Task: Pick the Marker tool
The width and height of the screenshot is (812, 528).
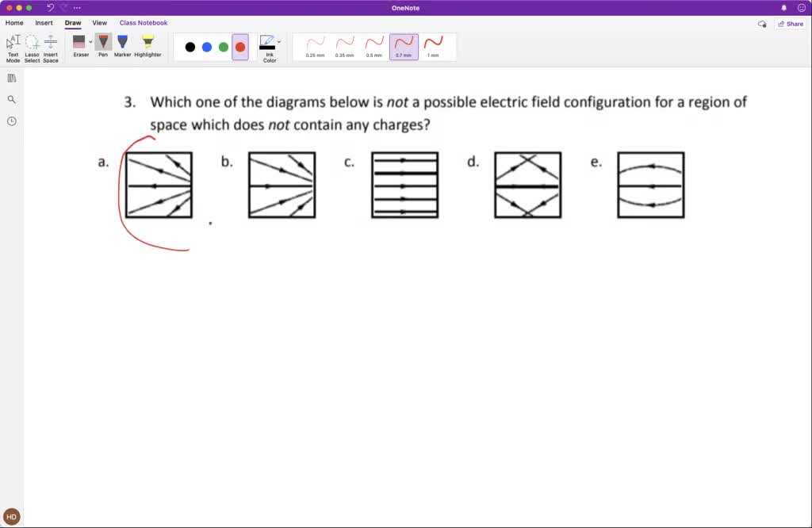Action: pyautogui.click(x=123, y=46)
